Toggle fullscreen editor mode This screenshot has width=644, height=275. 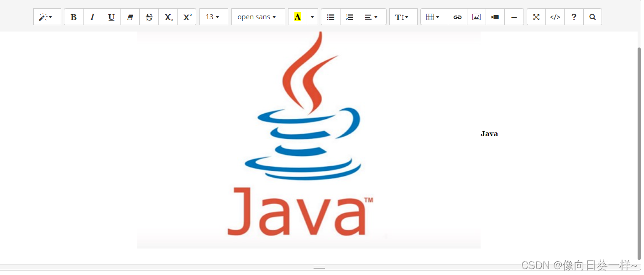(x=536, y=17)
